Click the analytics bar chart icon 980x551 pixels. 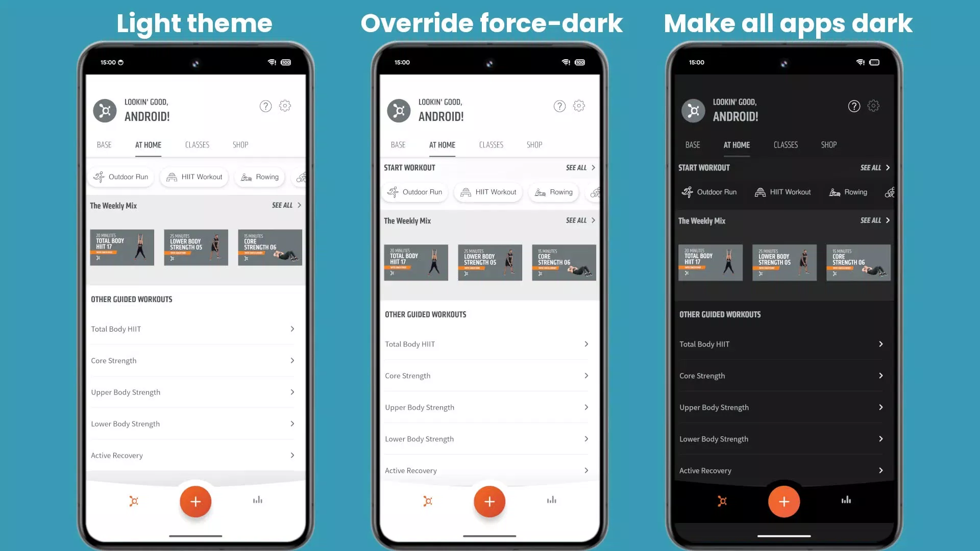coord(257,500)
